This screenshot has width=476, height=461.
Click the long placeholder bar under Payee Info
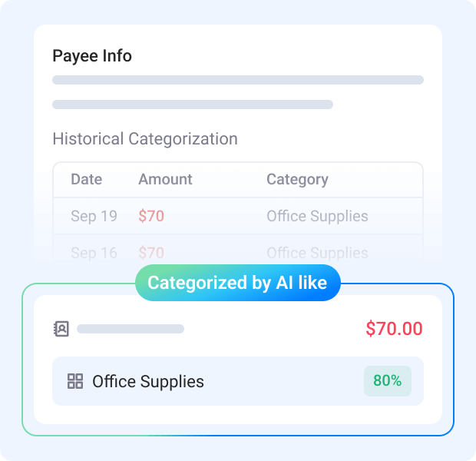(238, 80)
